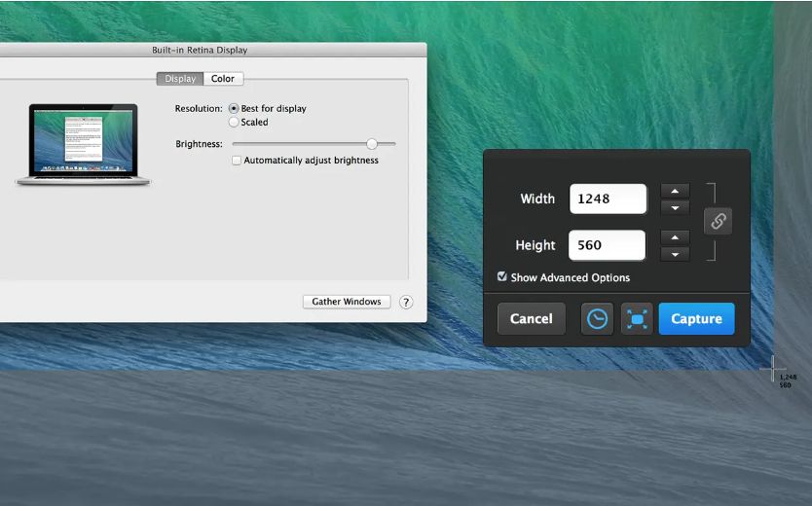Decrease the Width value with down arrow

(x=675, y=207)
